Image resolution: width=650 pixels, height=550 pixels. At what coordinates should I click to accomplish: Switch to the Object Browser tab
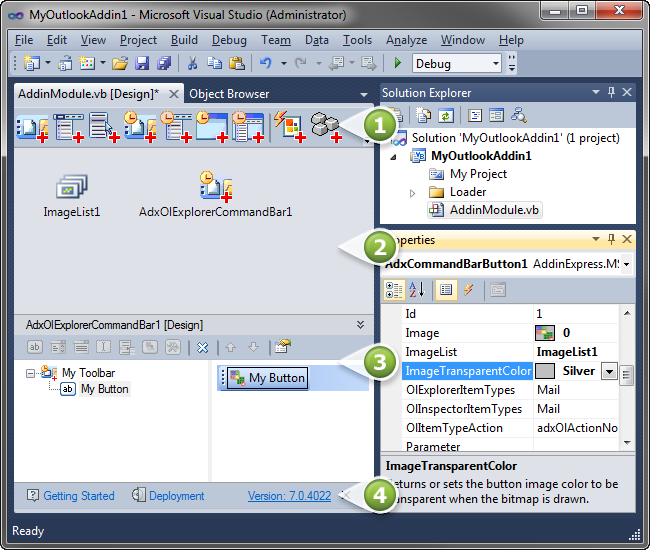(229, 94)
